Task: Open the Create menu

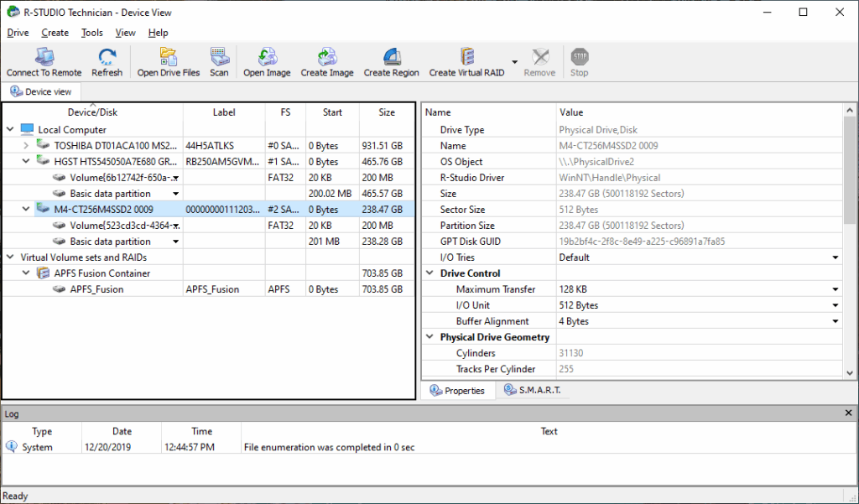Action: (55, 33)
